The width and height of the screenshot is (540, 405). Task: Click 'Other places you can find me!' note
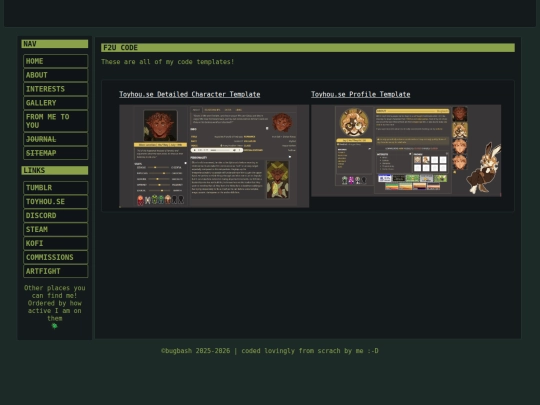click(x=54, y=303)
